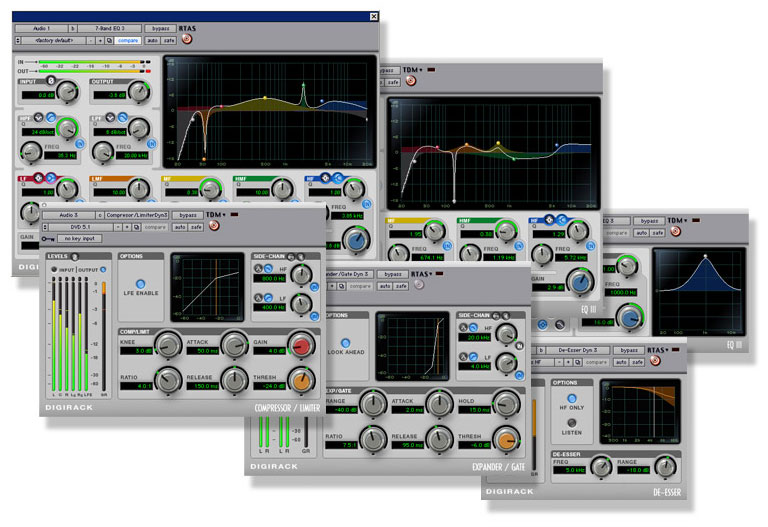Open Compressor/LimiterDyn3 plugin selector
Viewport: 768px width, 527px height.
(x=137, y=215)
